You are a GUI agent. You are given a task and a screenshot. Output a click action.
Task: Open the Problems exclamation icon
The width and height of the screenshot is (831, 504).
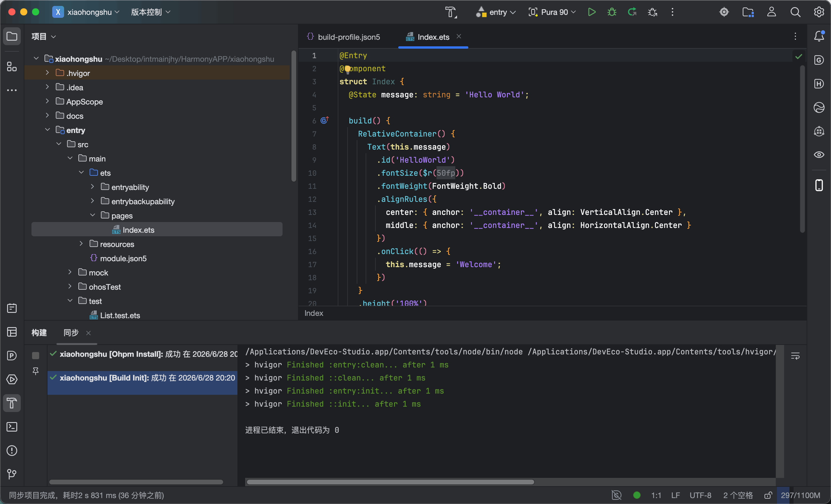(12, 450)
